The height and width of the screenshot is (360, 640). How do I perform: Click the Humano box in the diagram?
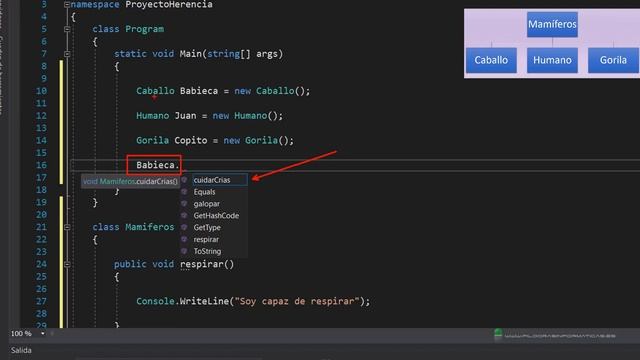pyautogui.click(x=552, y=60)
